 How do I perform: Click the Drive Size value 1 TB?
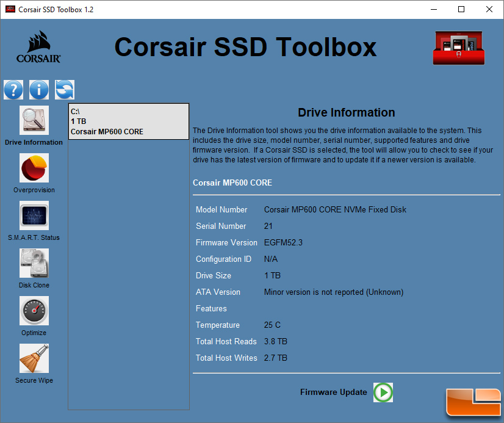click(x=272, y=275)
